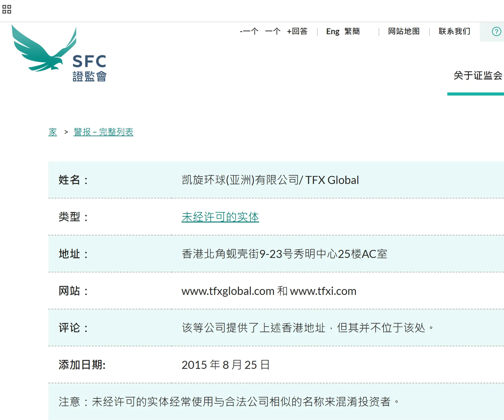Select address text 香港北角蚬壳街9-23号

click(237, 254)
